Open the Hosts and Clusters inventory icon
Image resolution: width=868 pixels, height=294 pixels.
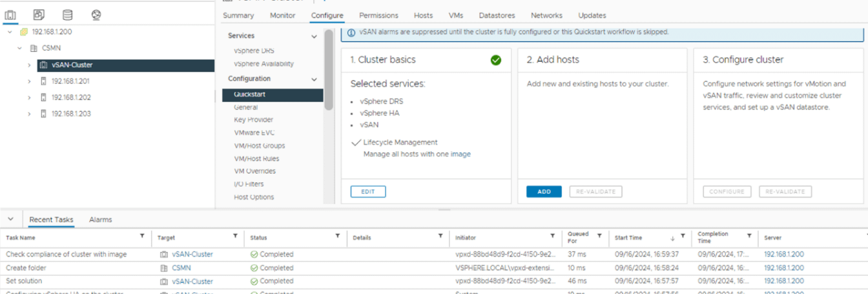(x=10, y=14)
